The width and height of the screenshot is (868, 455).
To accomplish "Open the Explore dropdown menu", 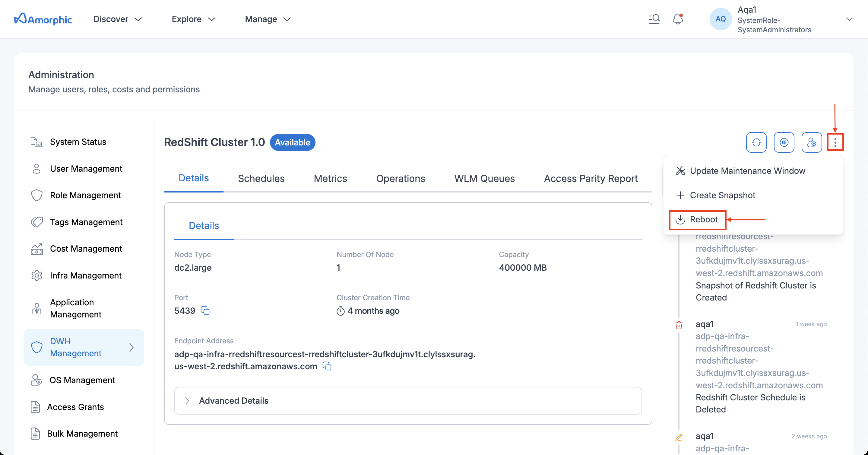I will [193, 19].
